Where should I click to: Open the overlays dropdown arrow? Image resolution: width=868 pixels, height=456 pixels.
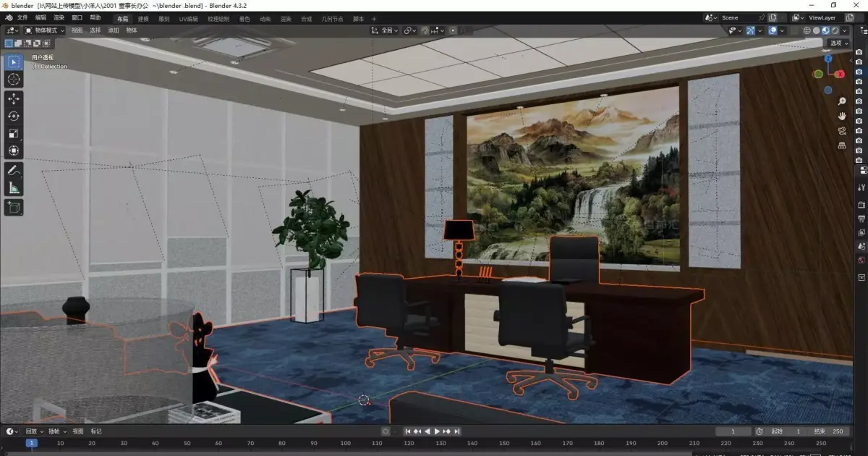click(781, 30)
